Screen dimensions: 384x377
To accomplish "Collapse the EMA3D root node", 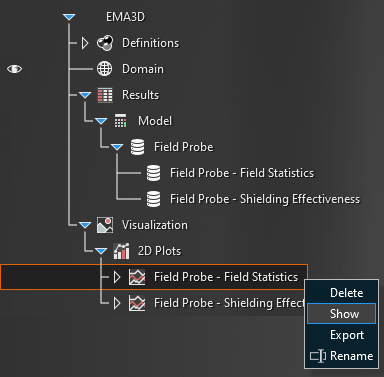I will (x=69, y=17).
